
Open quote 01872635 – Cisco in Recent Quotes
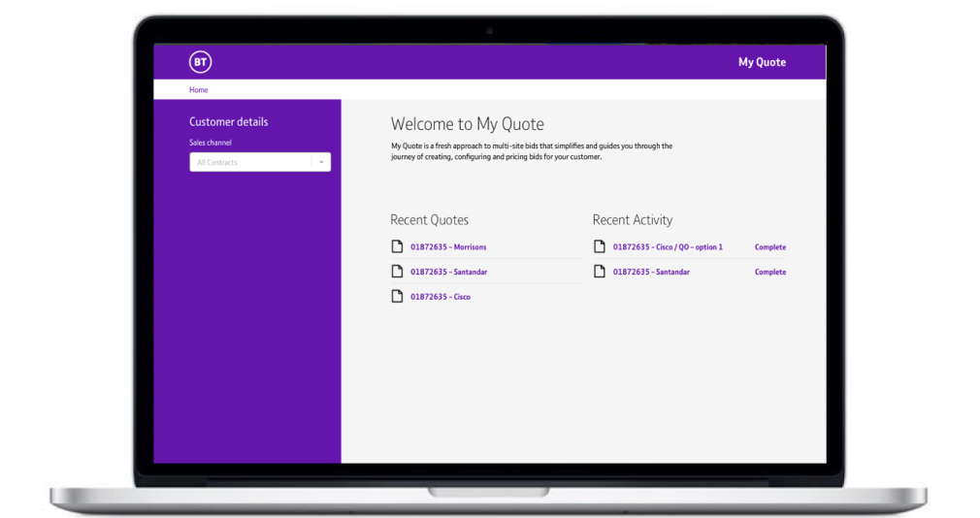click(441, 297)
